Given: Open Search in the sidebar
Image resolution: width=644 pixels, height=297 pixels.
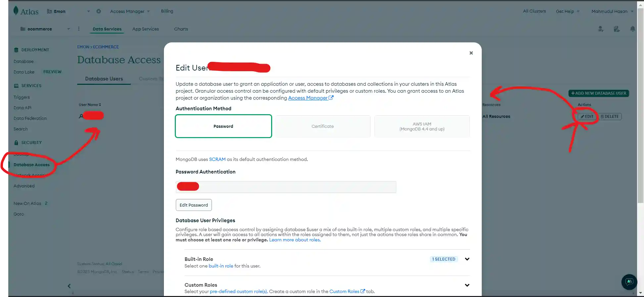Looking at the screenshot, I should [21, 129].
